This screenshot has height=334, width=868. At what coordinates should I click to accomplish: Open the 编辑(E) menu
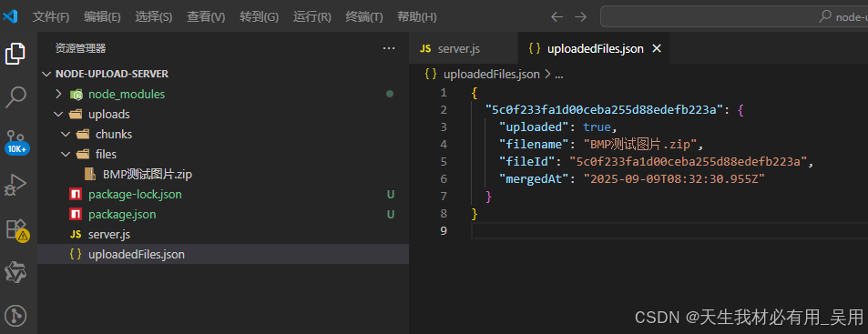pos(102,17)
